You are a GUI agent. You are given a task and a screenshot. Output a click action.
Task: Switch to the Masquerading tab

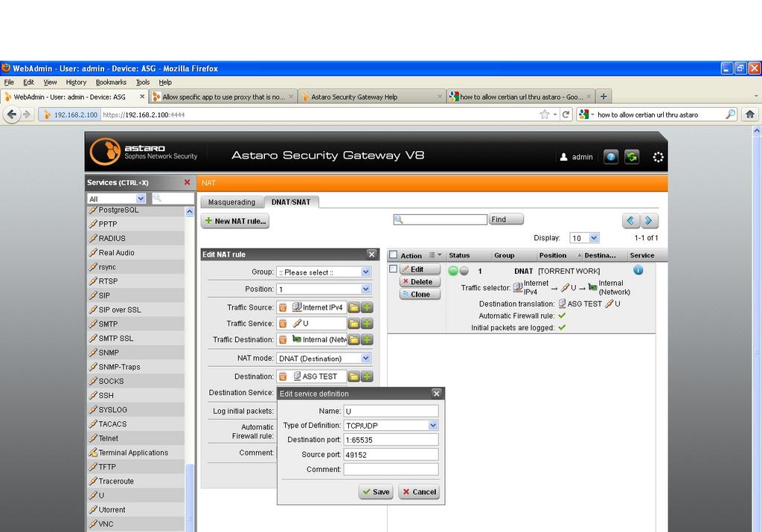[231, 202]
